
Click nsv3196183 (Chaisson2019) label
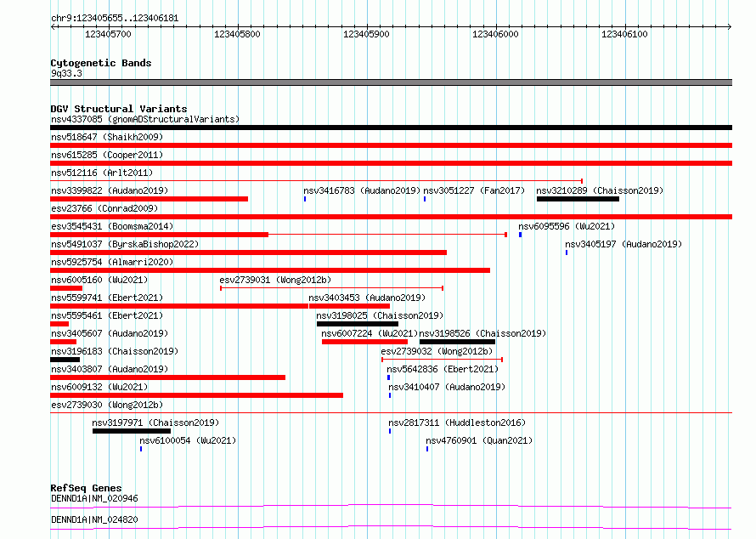click(115, 351)
